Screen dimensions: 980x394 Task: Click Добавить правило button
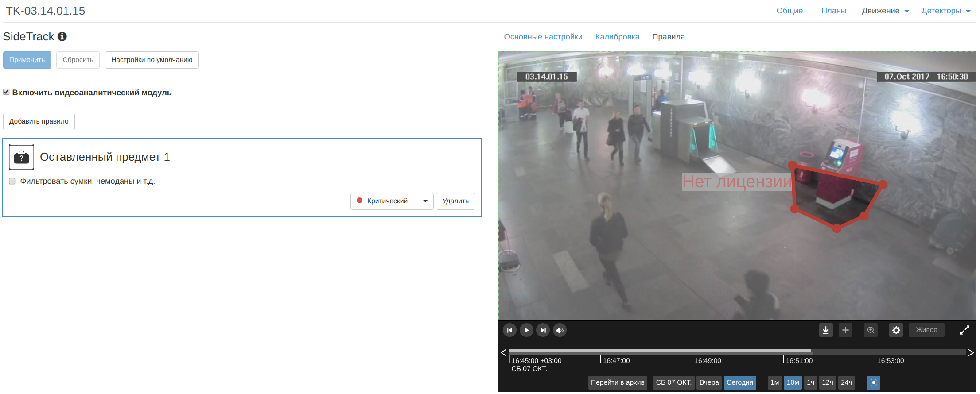pos(39,121)
